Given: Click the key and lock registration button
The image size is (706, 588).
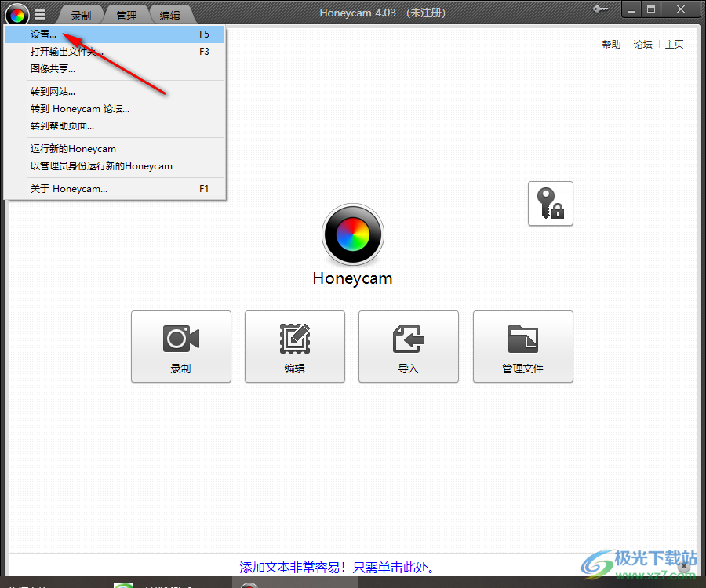Looking at the screenshot, I should [x=550, y=203].
